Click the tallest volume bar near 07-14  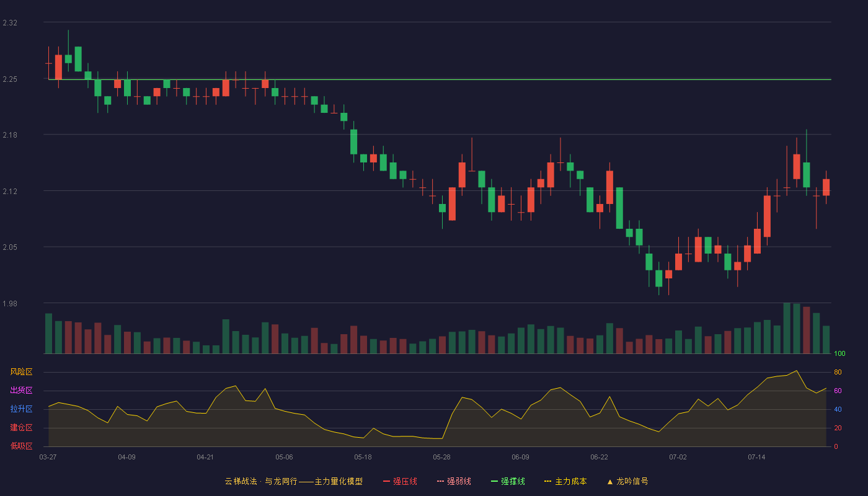pyautogui.click(x=787, y=328)
